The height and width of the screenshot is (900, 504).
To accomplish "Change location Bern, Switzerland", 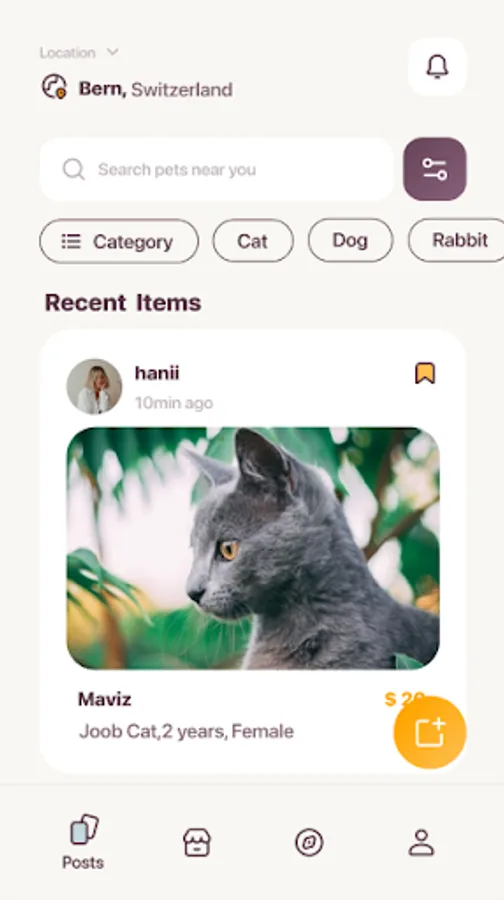I will [x=156, y=89].
